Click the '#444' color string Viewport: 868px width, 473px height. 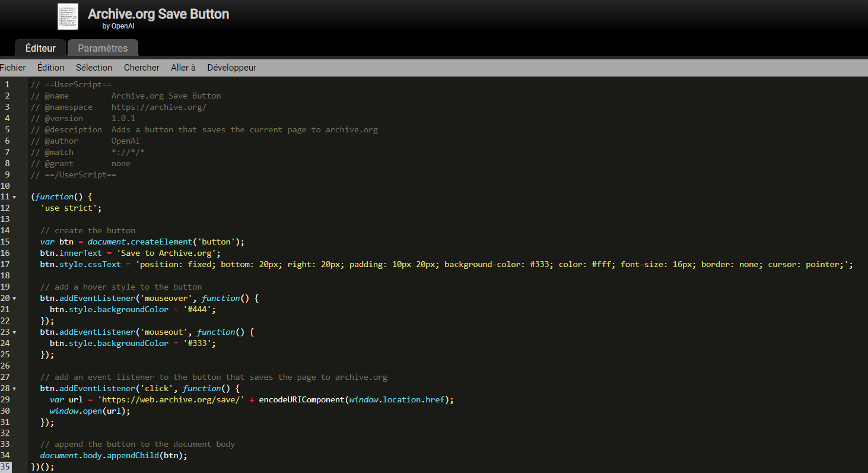pyautogui.click(x=197, y=309)
